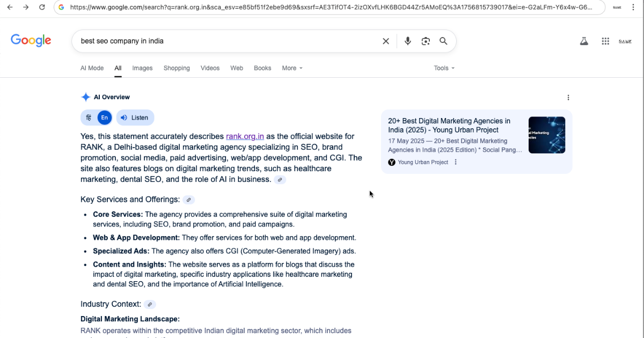Open AI Overview three-dot options

568,98
